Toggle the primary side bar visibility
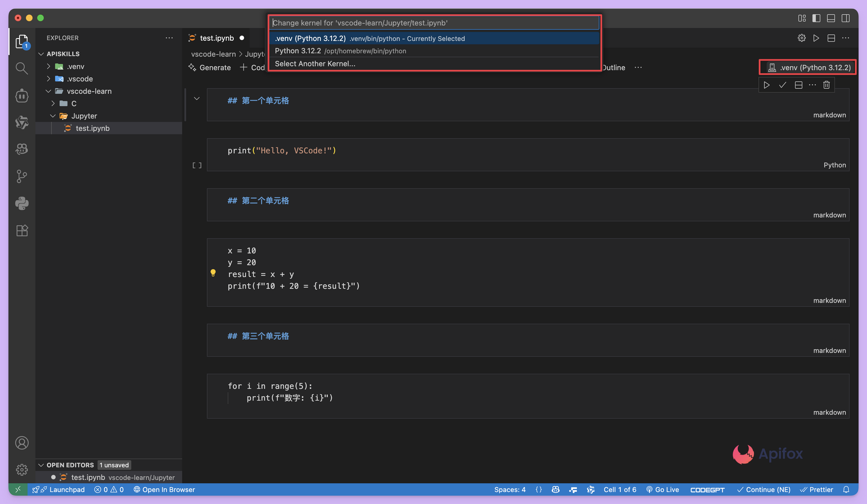Viewport: 867px width, 504px height. pyautogui.click(x=816, y=18)
